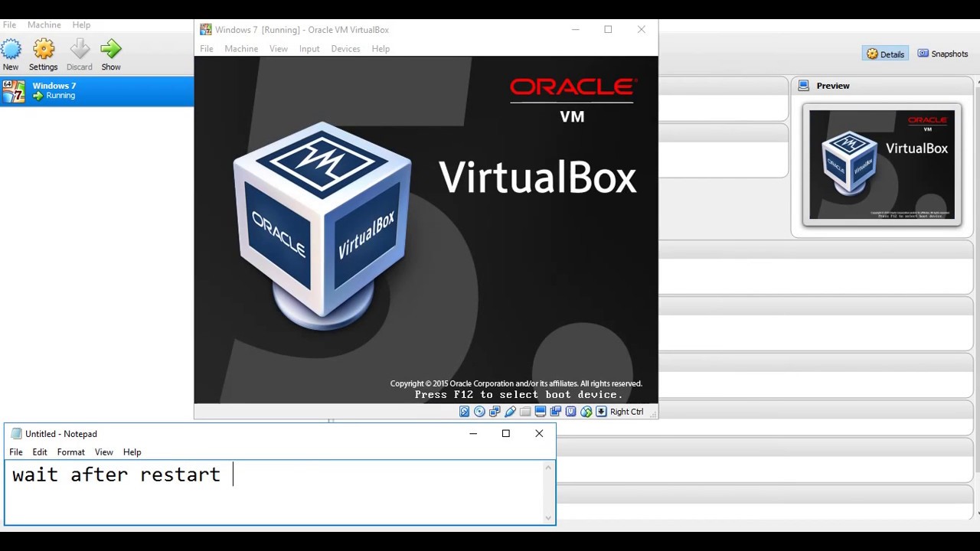
Task: Open Machine menu in VM window
Action: tap(241, 48)
